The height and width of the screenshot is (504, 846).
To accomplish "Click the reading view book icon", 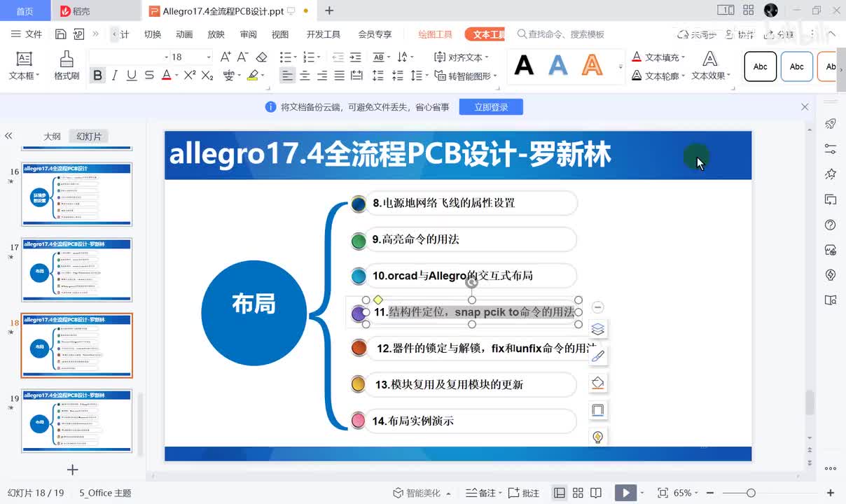I will pyautogui.click(x=596, y=493).
